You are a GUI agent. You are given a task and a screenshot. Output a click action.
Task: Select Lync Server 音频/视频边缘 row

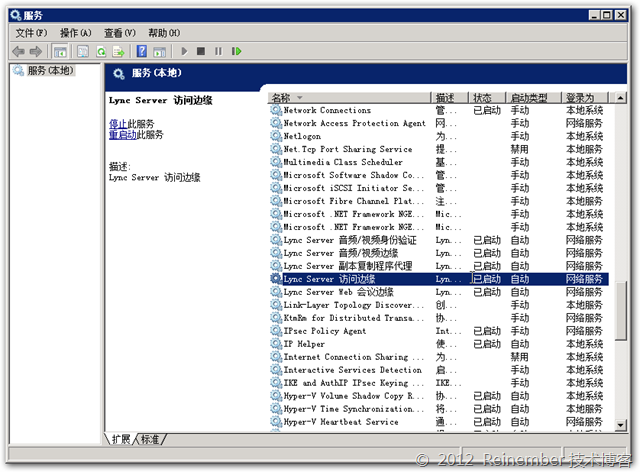tap(439, 253)
